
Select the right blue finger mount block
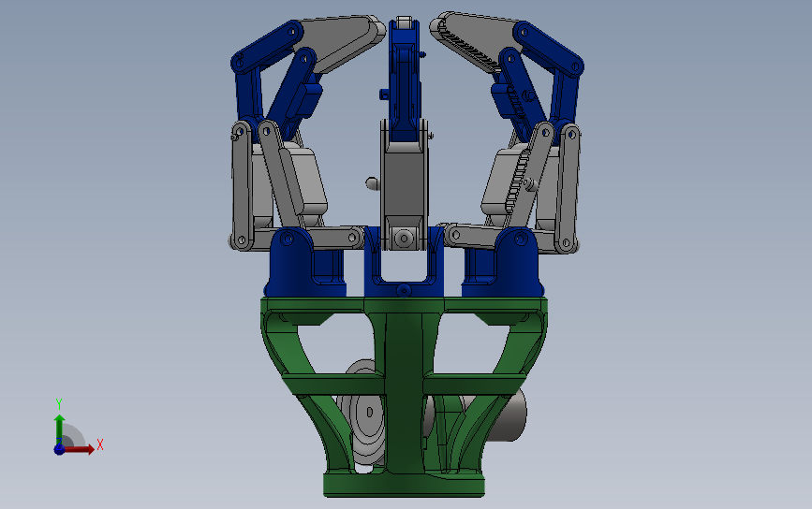click(x=503, y=263)
